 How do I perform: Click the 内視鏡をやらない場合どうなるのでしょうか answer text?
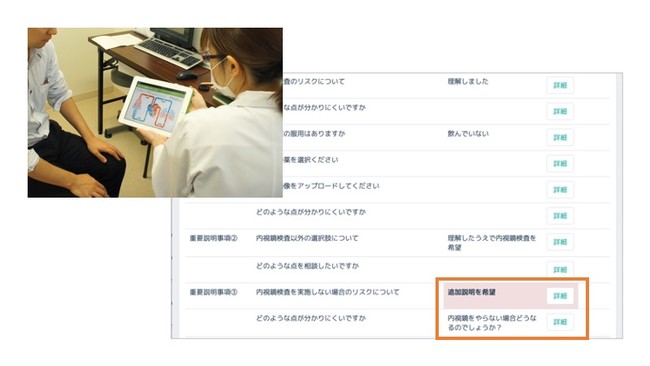(x=492, y=323)
